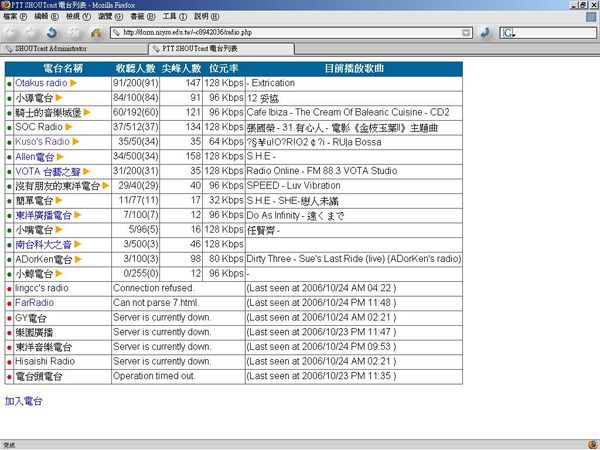This screenshot has height=450, width=600.
Task: Open the 檢視 menu
Action: (78, 16)
